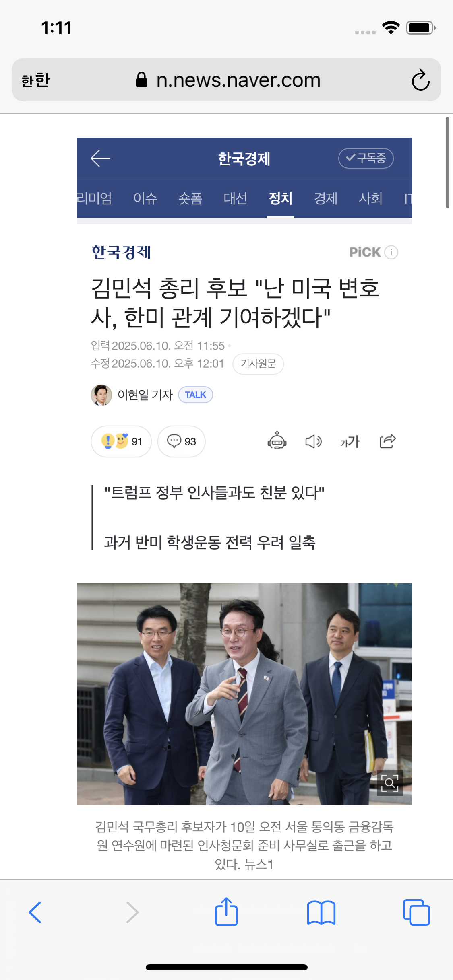Open font size 가가 setting
The image size is (453, 980).
pos(350,442)
